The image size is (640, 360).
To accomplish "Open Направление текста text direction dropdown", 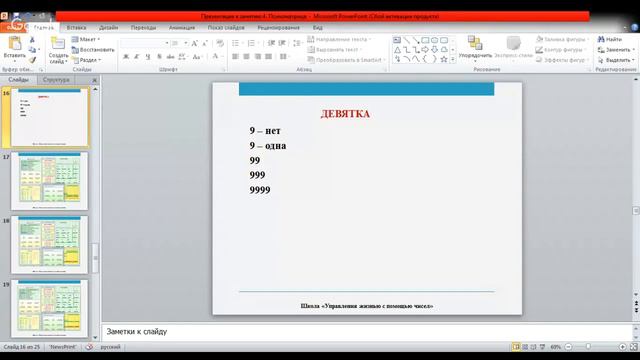I will tap(340, 39).
